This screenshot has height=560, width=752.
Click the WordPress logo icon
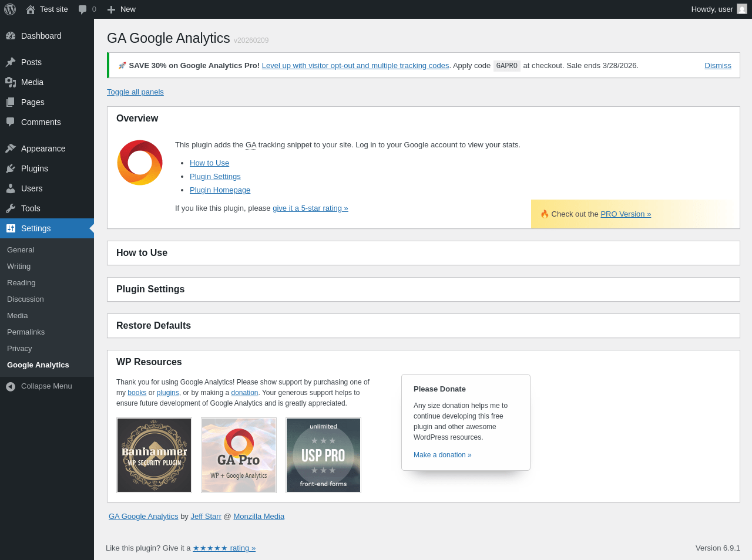click(x=10, y=9)
